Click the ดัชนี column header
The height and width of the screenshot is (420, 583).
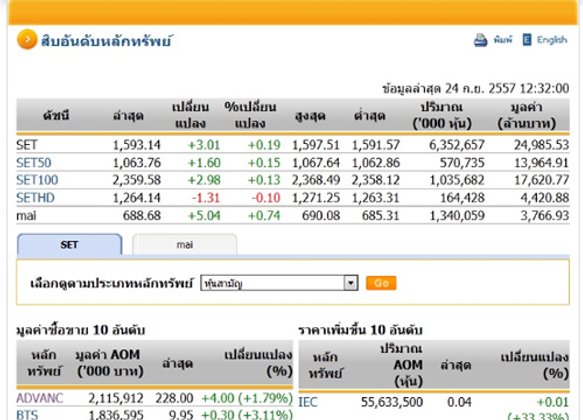click(x=56, y=116)
